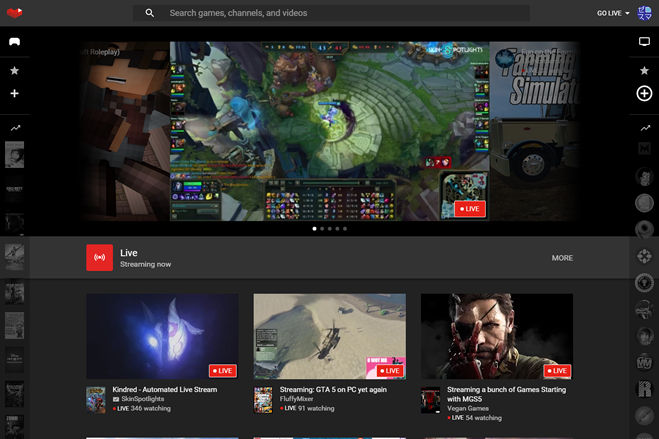
Task: Click GTA V box art beside stream title
Action: [263, 400]
